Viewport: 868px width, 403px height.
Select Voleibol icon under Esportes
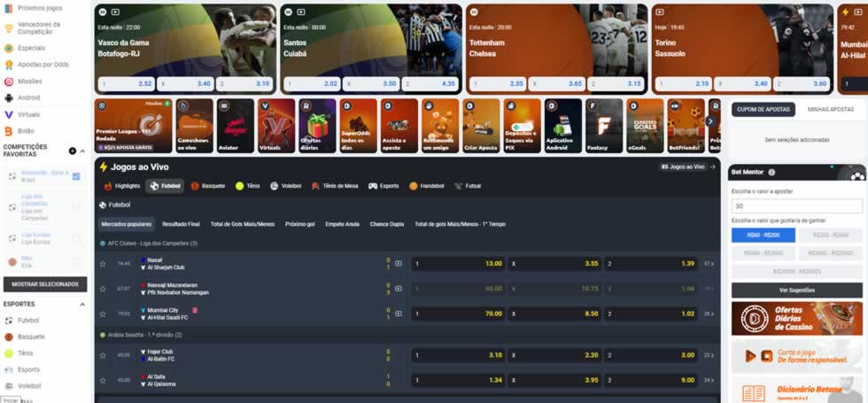pos(9,386)
